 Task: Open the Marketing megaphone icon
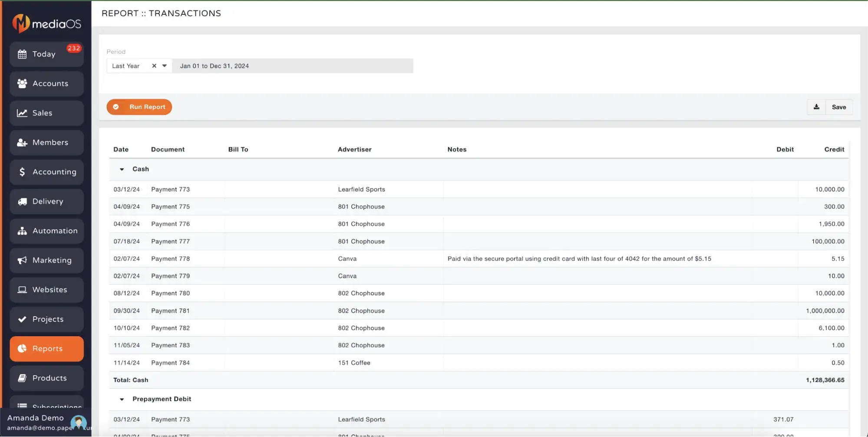[x=22, y=260]
